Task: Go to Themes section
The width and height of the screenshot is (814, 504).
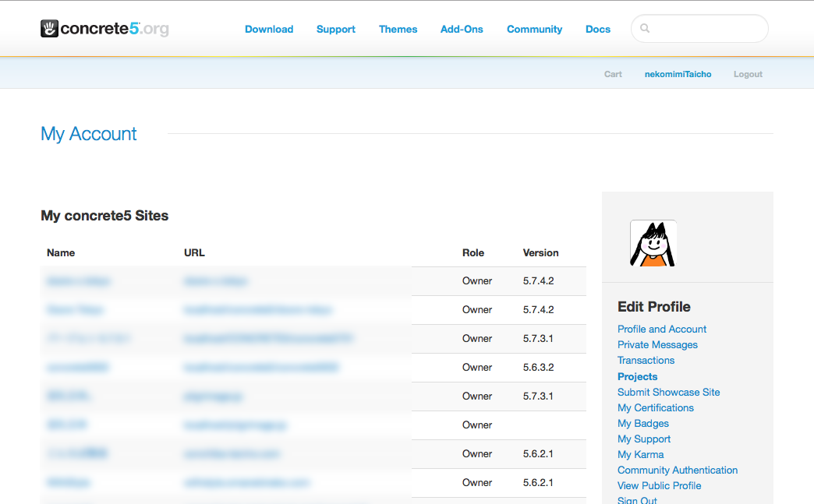Action: 398,30
